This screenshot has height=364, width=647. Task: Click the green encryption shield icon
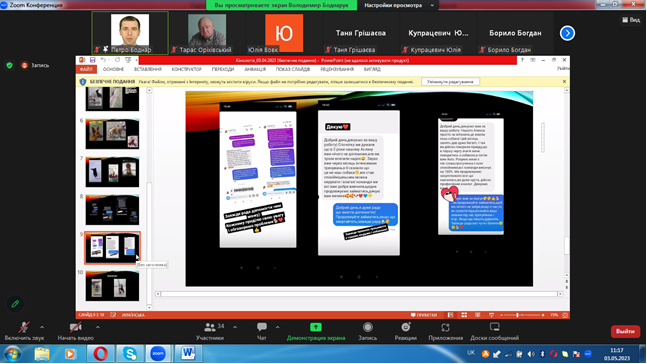9,65
